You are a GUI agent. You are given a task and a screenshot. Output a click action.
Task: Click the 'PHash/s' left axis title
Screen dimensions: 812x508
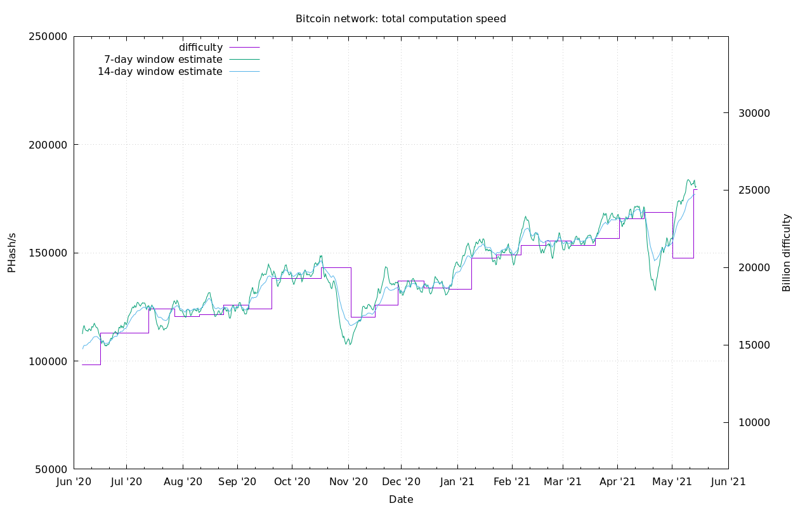tap(11, 253)
